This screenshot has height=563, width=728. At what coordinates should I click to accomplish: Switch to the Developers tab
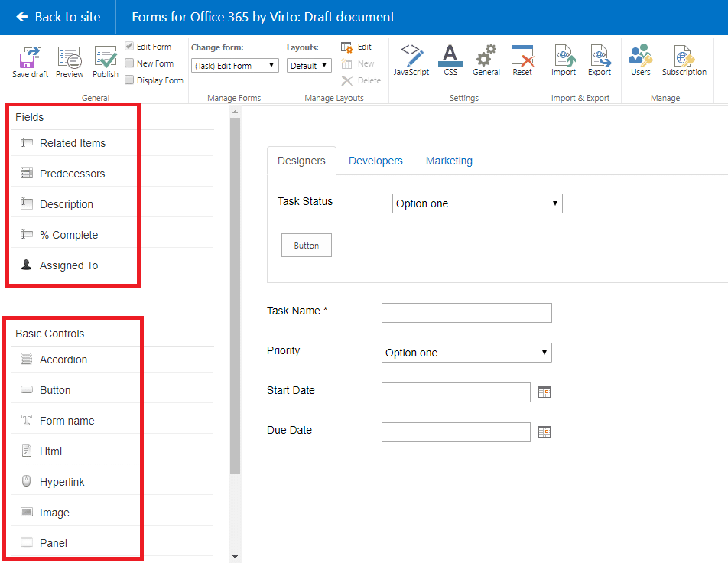coord(375,161)
